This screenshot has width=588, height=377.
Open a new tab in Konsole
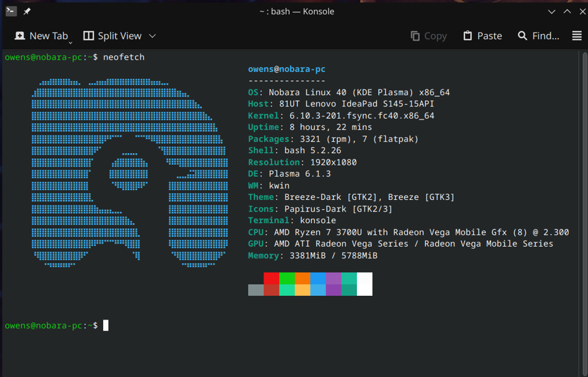pyautogui.click(x=41, y=36)
